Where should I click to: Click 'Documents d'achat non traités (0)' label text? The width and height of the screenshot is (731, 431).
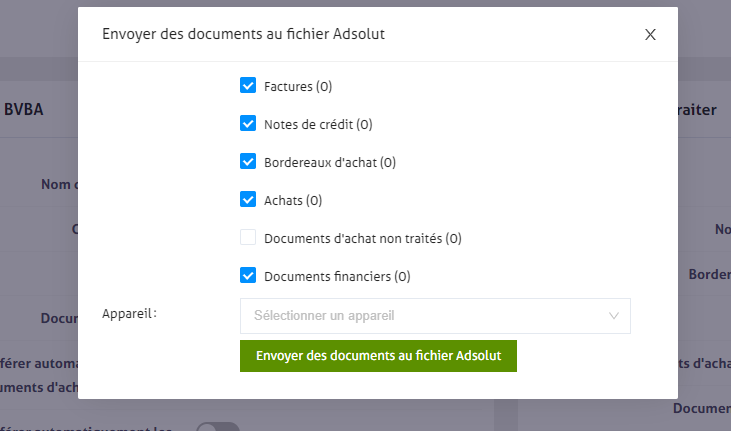pyautogui.click(x=362, y=238)
